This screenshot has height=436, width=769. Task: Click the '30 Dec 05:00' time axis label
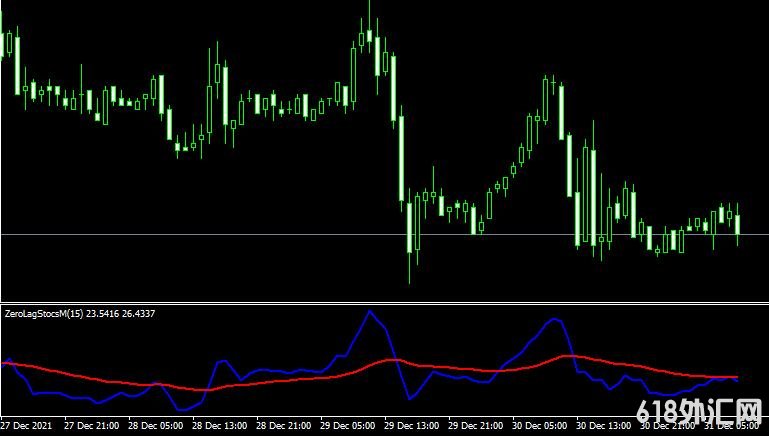(x=539, y=426)
